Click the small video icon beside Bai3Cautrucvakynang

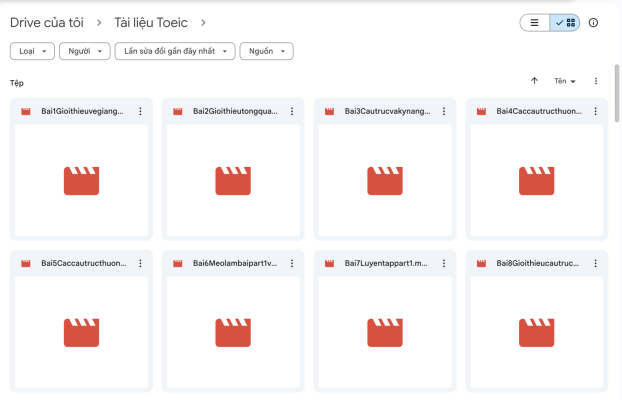tap(329, 112)
